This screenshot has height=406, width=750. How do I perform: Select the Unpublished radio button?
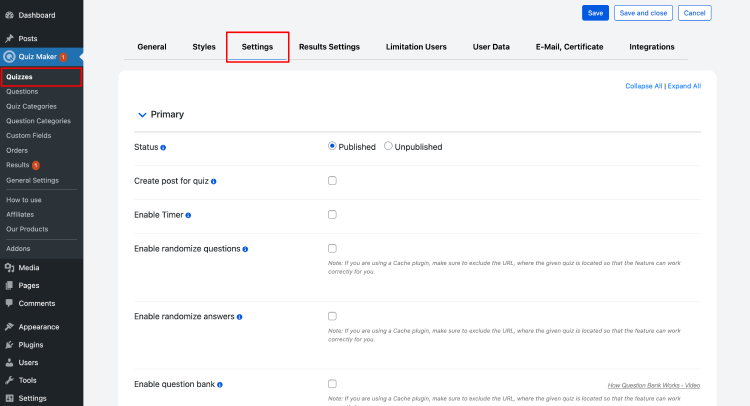pos(388,146)
